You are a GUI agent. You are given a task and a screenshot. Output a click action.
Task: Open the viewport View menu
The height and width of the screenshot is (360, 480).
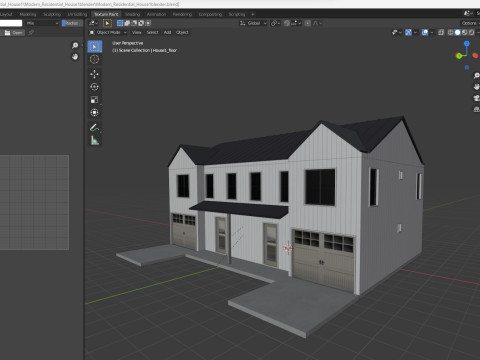click(137, 32)
